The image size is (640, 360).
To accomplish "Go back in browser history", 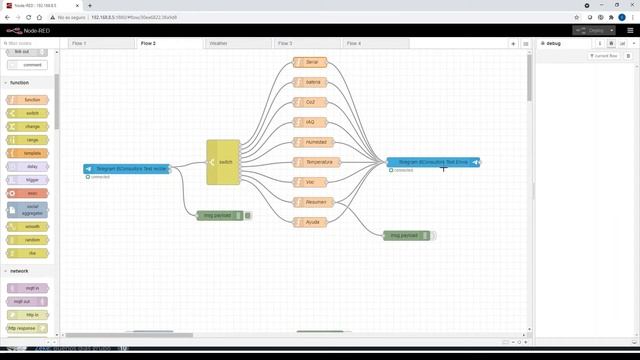I will click(7, 18).
